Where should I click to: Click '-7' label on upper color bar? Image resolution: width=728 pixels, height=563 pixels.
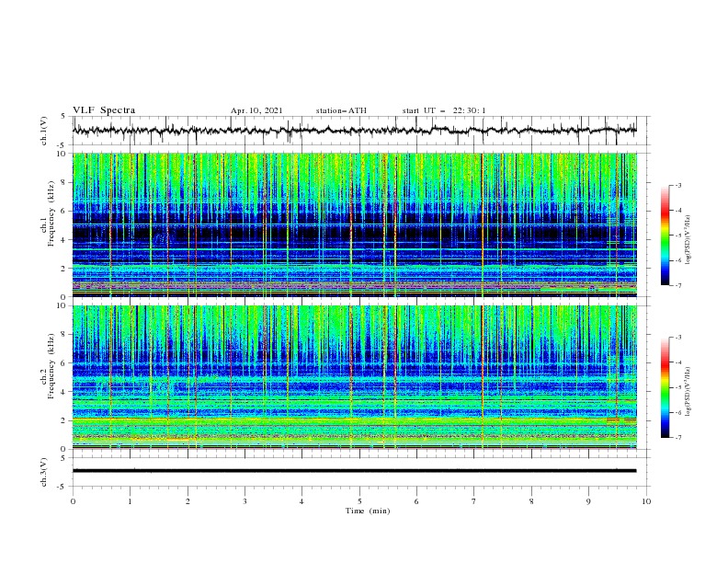point(678,285)
